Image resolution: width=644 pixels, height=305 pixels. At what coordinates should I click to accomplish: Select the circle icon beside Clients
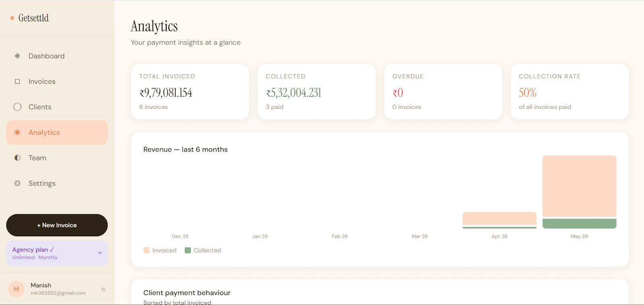pyautogui.click(x=17, y=107)
